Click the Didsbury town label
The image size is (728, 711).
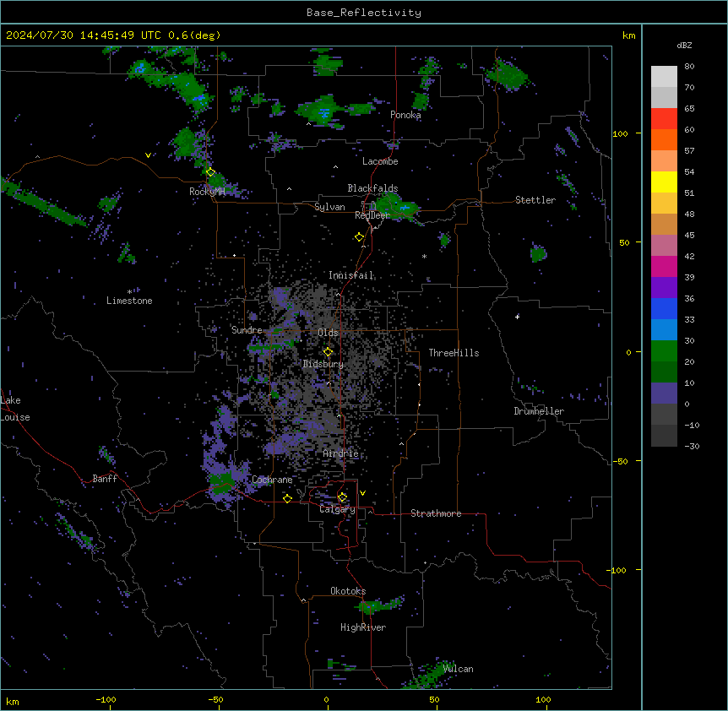323,364
